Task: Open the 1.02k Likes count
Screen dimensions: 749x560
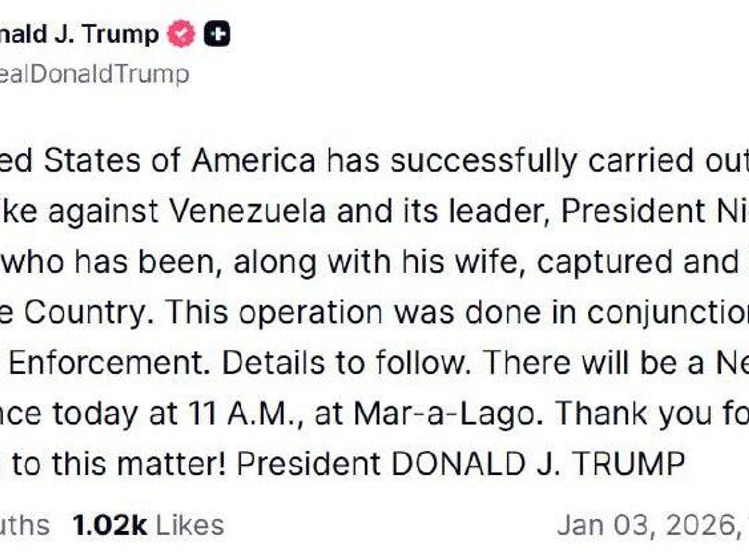Action: 148,525
